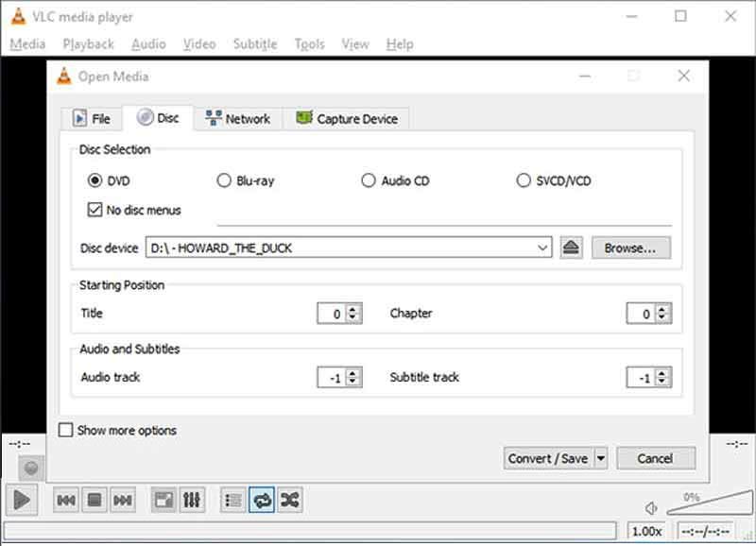Close the Open Media dialog
Screen dimensions: 756x546
(683, 76)
